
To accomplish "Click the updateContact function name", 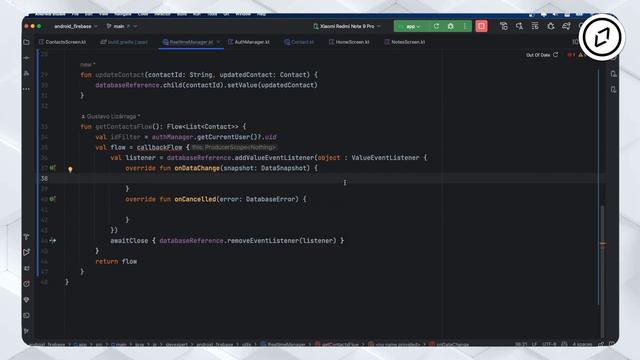I will [120, 75].
